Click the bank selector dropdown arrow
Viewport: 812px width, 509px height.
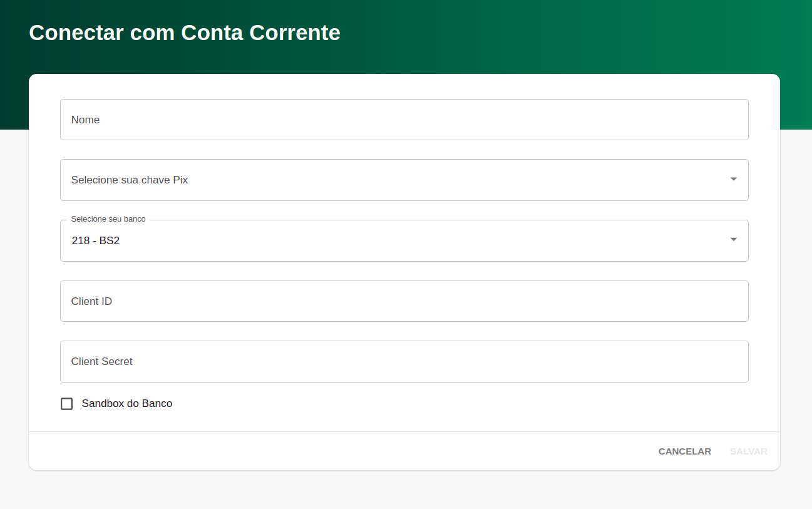click(733, 240)
